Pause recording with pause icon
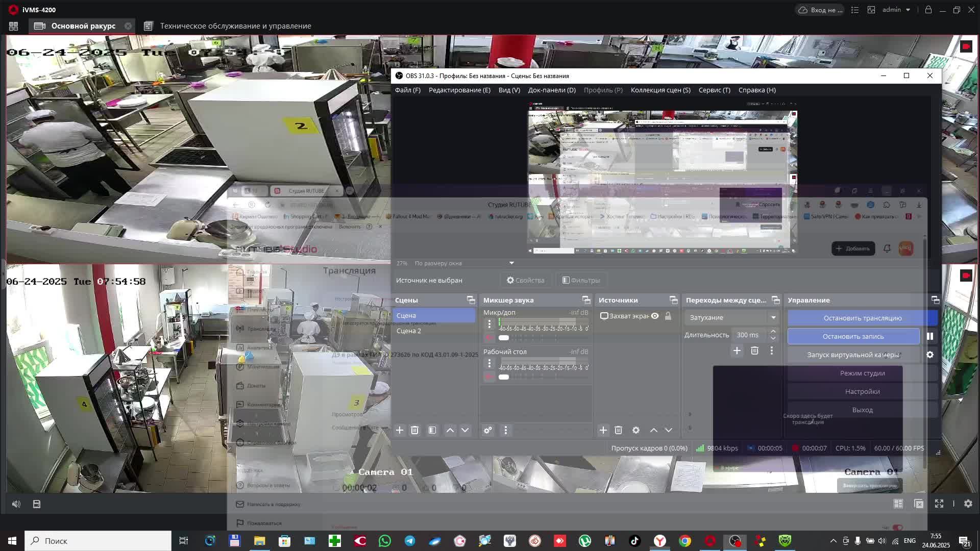 (x=930, y=336)
